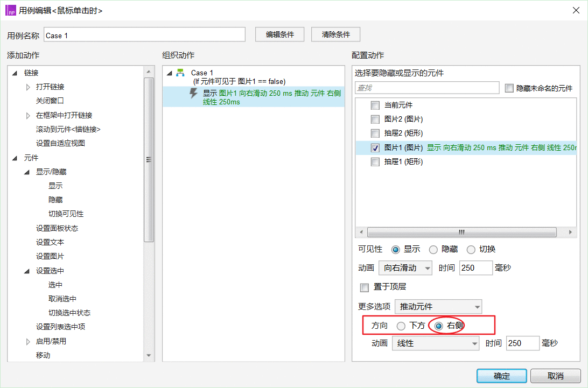Image resolution: width=588 pixels, height=388 pixels.
Task: Collapse the 链接 tree group
Action: [15, 73]
